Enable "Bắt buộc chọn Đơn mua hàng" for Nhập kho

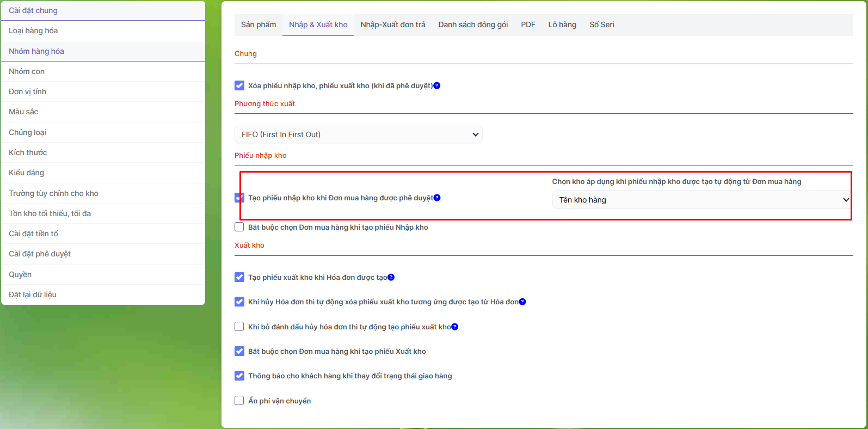pyautogui.click(x=239, y=227)
